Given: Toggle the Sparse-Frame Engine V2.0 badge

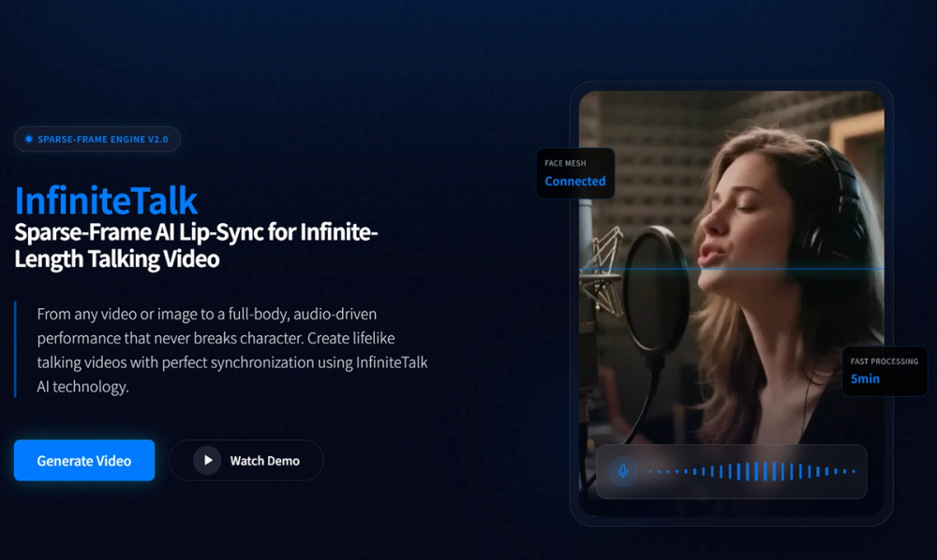Looking at the screenshot, I should coord(97,139).
